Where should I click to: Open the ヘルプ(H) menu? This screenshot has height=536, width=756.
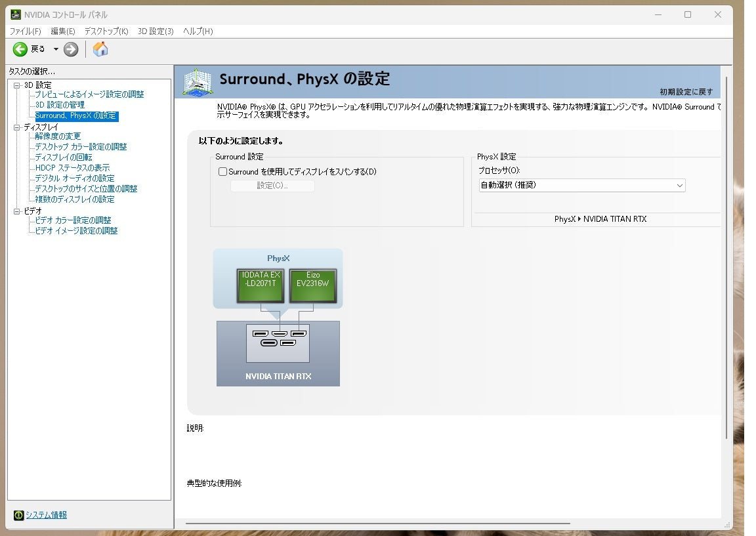pos(198,31)
